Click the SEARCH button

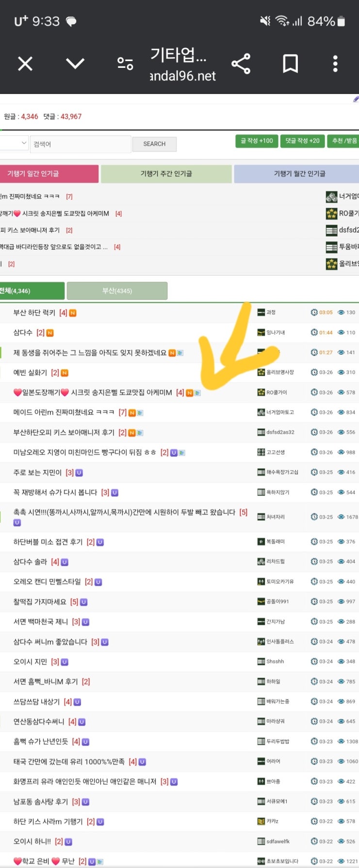(x=154, y=144)
